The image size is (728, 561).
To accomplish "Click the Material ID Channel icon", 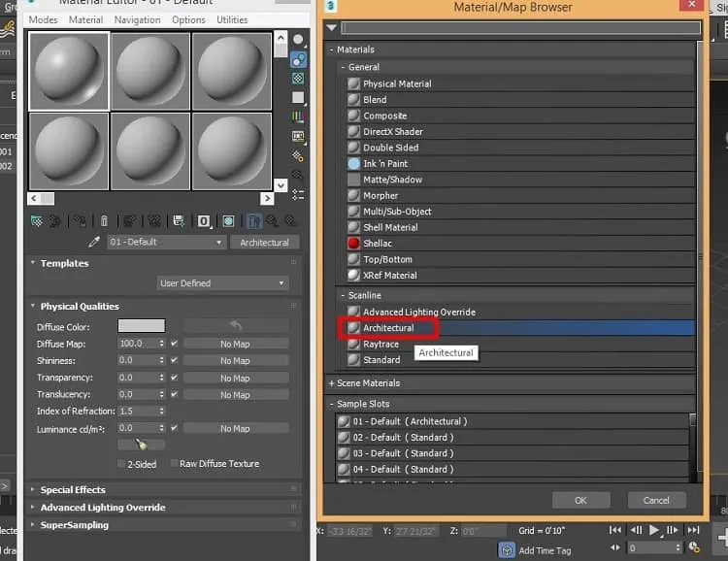I will [x=204, y=221].
